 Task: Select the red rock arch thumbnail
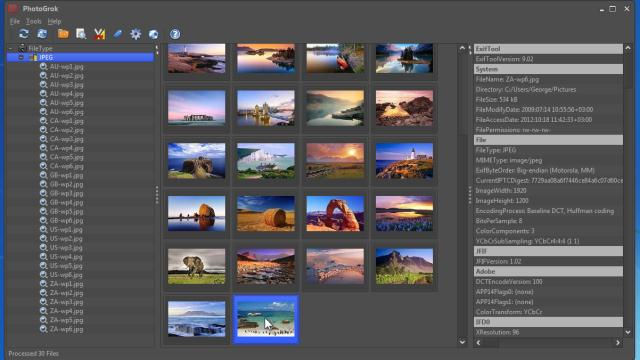pyautogui.click(x=335, y=213)
